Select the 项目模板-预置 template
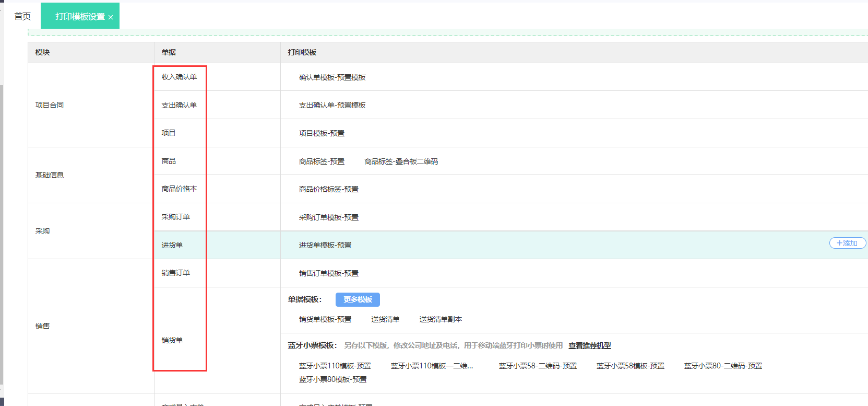 pyautogui.click(x=322, y=133)
